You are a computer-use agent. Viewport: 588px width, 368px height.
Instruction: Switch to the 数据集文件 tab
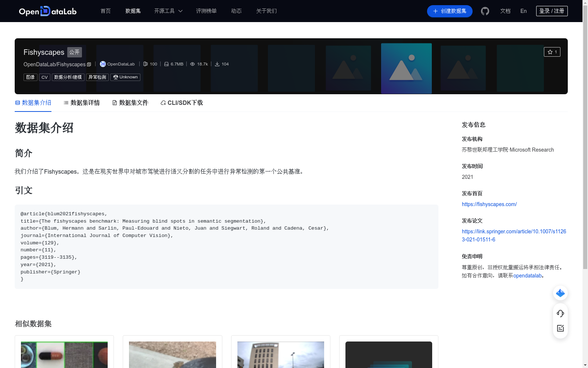130,103
